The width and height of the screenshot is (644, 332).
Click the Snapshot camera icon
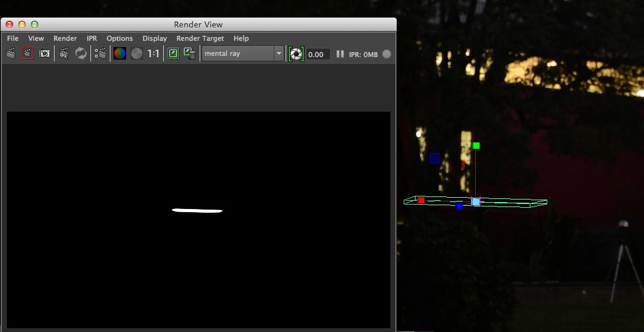45,54
